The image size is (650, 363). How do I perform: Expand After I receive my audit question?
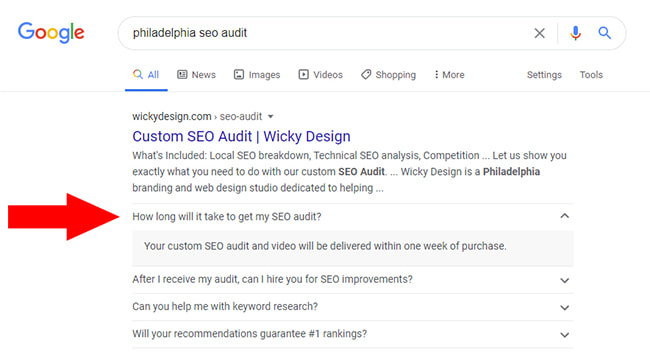(352, 280)
